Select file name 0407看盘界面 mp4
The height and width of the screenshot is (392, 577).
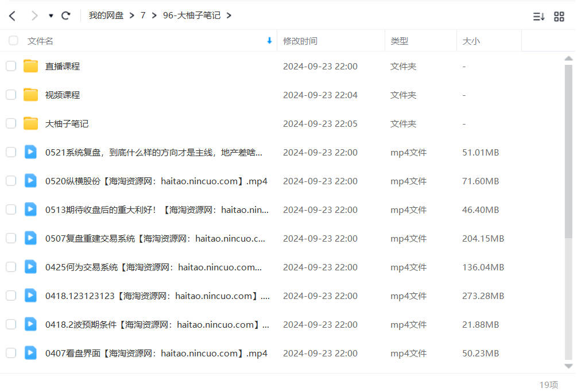pyautogui.click(x=156, y=353)
